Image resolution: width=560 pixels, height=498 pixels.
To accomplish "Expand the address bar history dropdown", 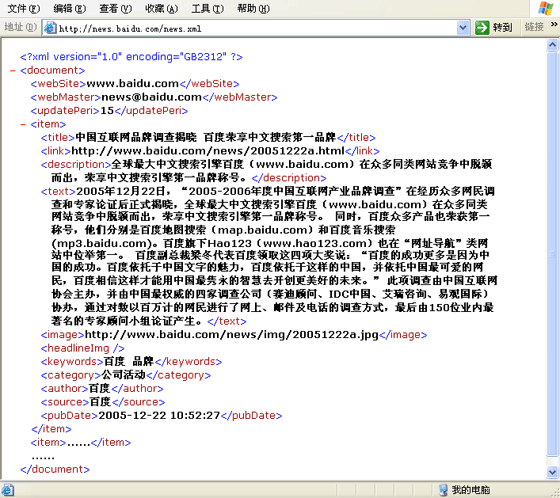I will click(x=463, y=28).
